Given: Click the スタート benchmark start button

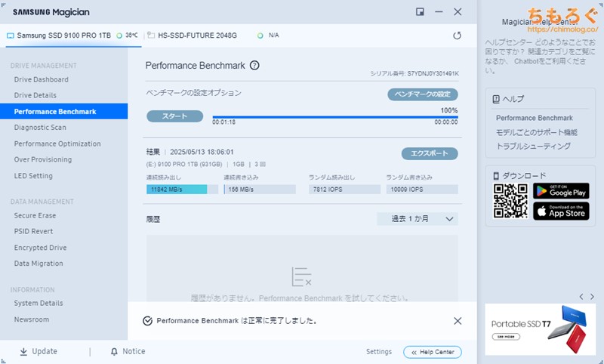Looking at the screenshot, I should [x=175, y=116].
